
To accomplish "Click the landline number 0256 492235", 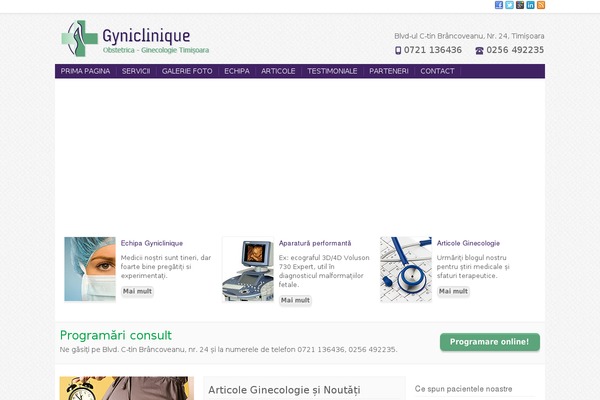I will [515, 50].
